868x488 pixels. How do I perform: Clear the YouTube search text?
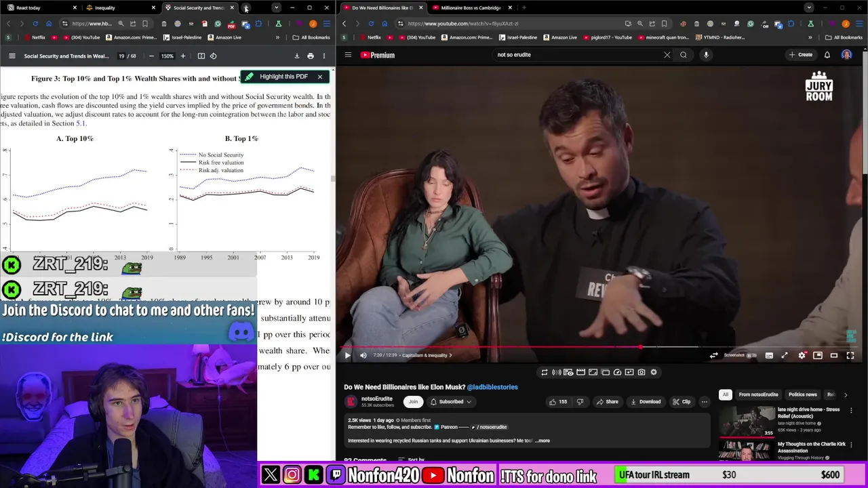(x=667, y=55)
